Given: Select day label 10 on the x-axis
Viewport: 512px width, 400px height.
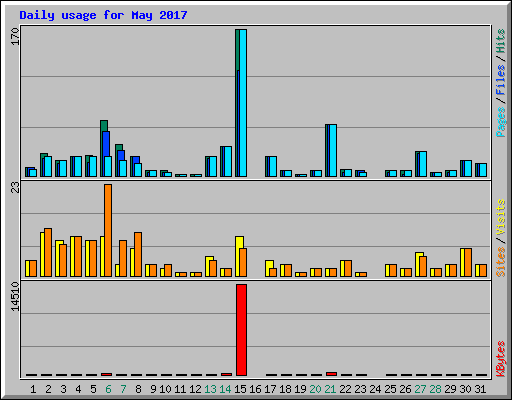Looking at the screenshot, I should tap(165, 389).
